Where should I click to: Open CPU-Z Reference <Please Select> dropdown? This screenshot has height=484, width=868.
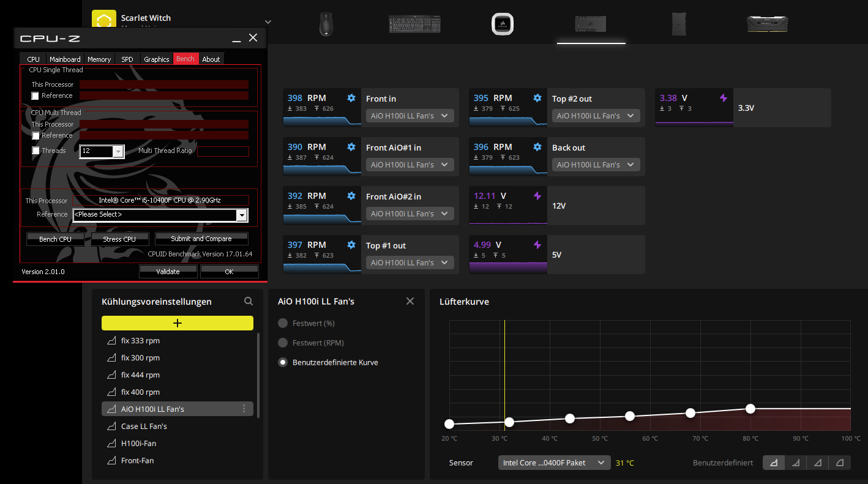click(x=160, y=215)
